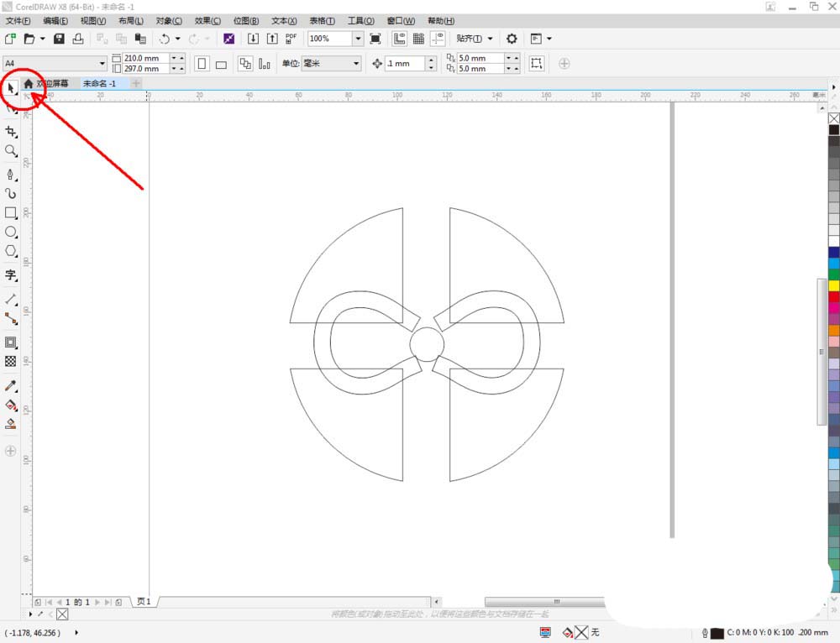This screenshot has width=840, height=643.
Task: Select the Parallel Dimension tool
Action: pos(11,300)
